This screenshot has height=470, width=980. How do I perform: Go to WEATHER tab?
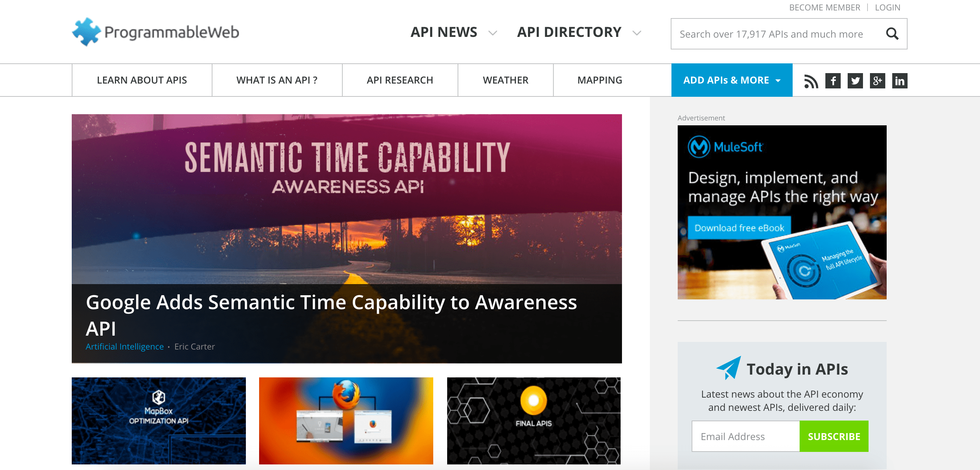(x=506, y=80)
